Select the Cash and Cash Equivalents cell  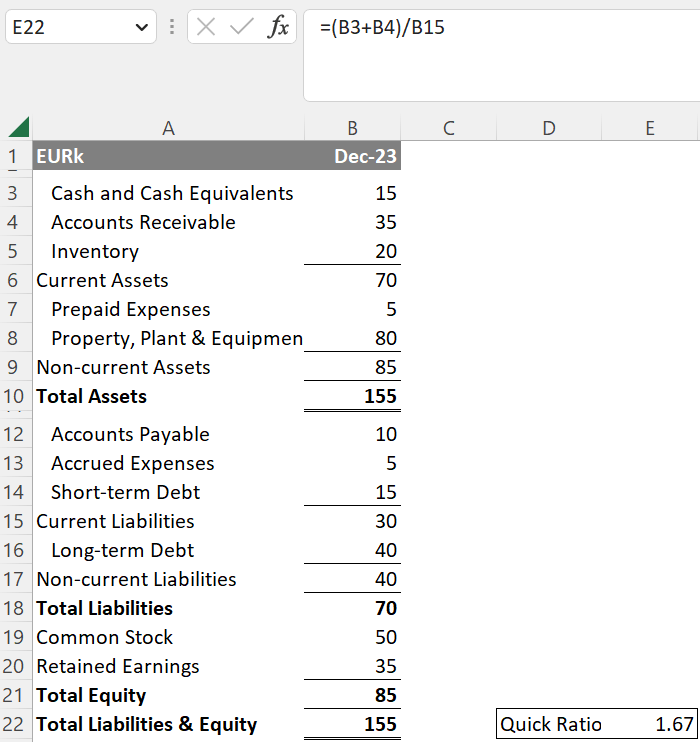pyautogui.click(x=168, y=193)
